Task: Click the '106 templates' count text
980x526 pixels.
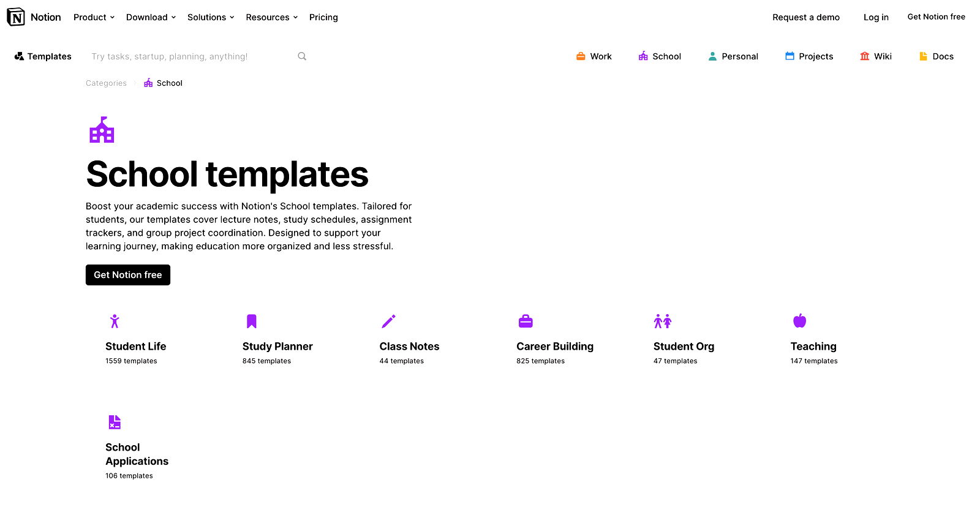Action: (129, 476)
